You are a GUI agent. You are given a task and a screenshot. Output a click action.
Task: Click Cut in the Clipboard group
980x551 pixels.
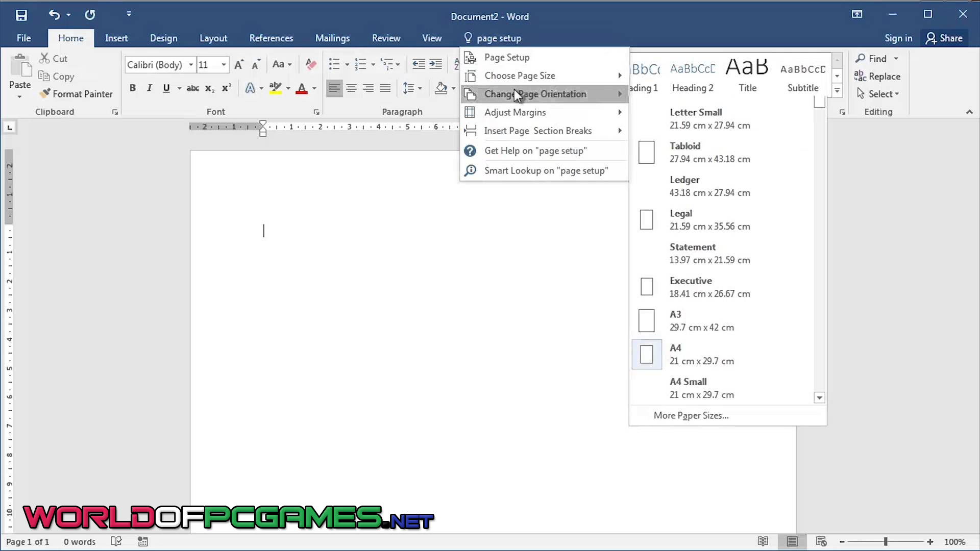coord(54,59)
